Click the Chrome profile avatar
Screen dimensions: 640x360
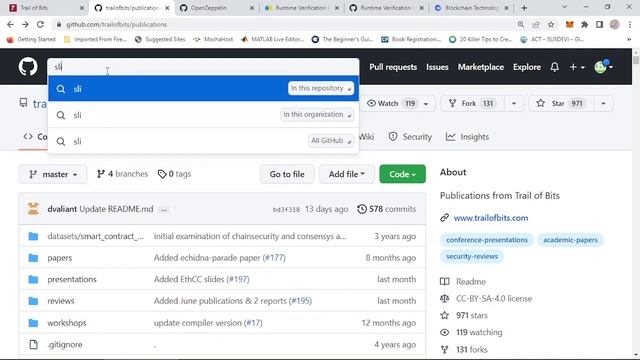tap(614, 24)
